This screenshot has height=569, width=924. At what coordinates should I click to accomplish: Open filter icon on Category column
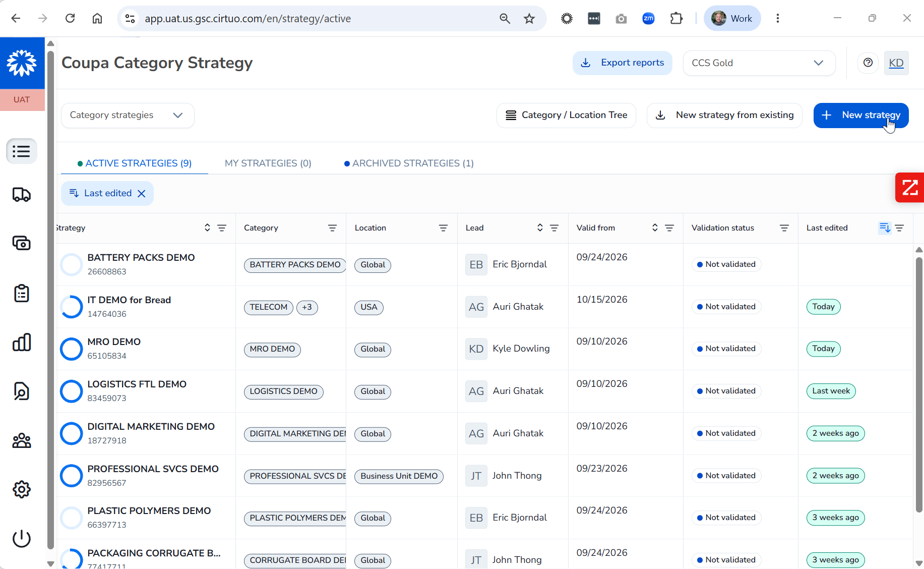point(332,228)
